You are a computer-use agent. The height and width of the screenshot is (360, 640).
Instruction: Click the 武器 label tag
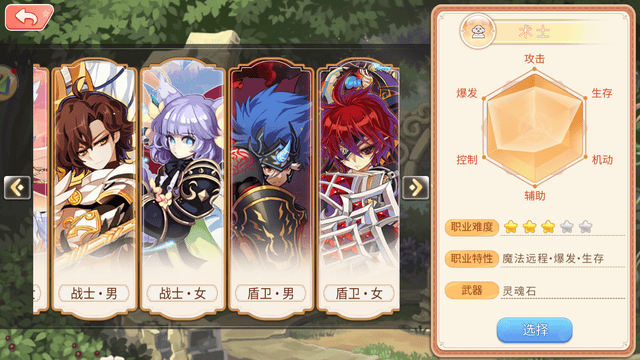[x=472, y=290]
